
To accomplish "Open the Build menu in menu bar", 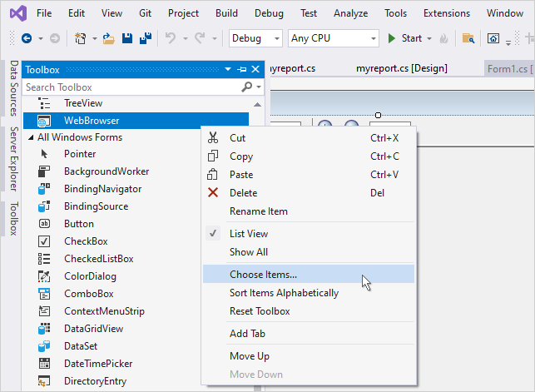I will 226,13.
